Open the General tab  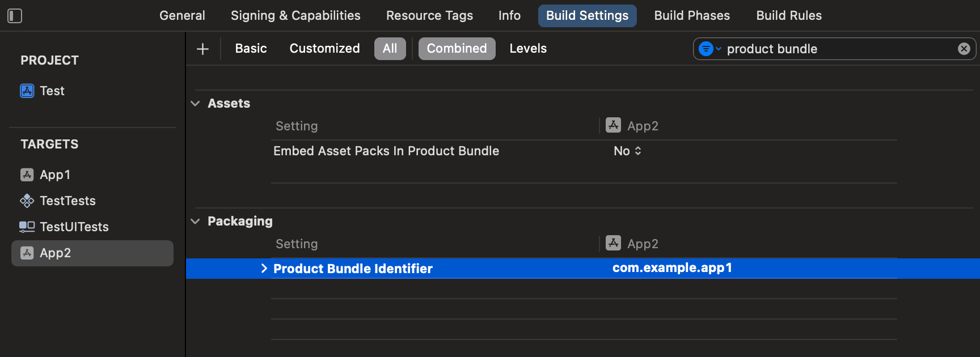pos(182,15)
